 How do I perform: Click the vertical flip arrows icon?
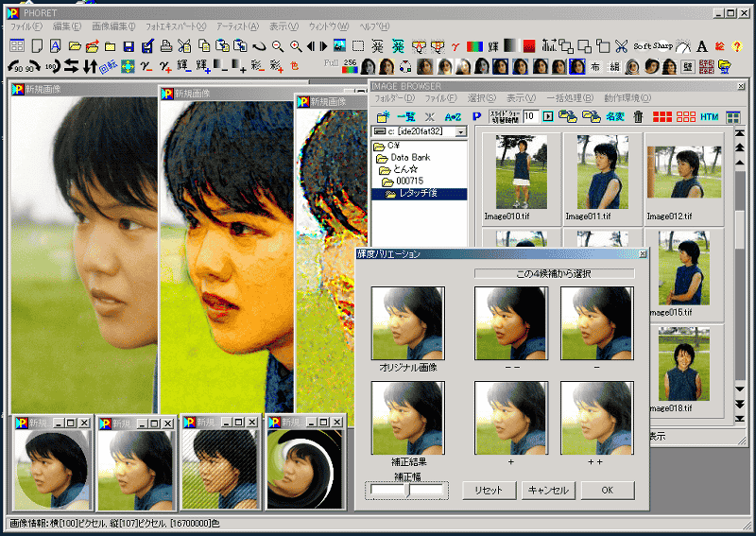90,66
